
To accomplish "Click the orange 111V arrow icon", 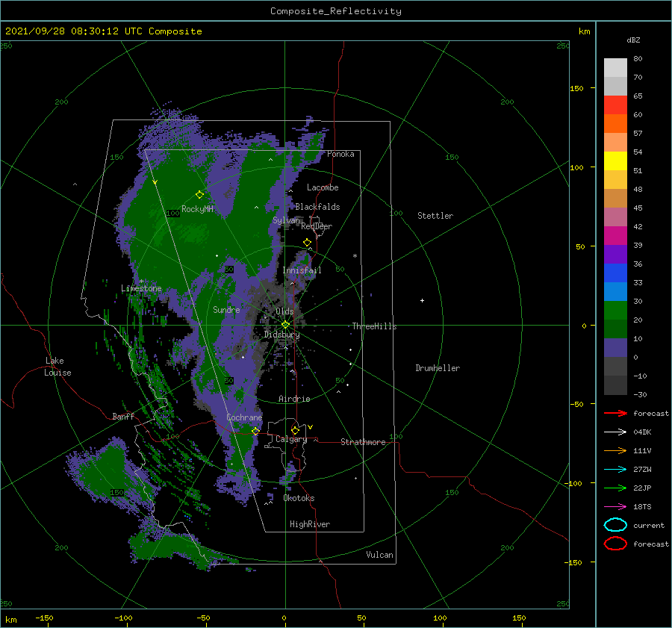I will point(615,450).
